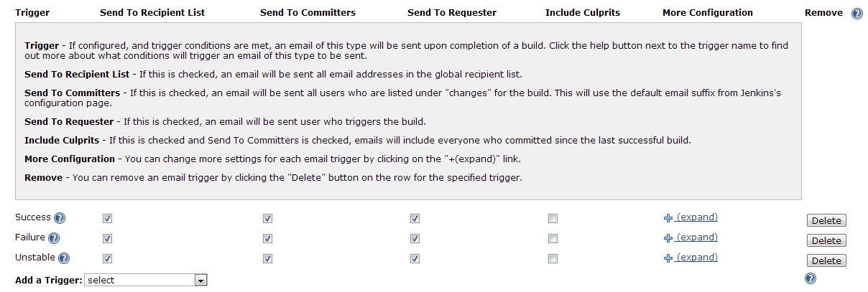This screenshot has height=292, width=868.
Task: Enable Include Culprits for Failure
Action: pos(553,238)
